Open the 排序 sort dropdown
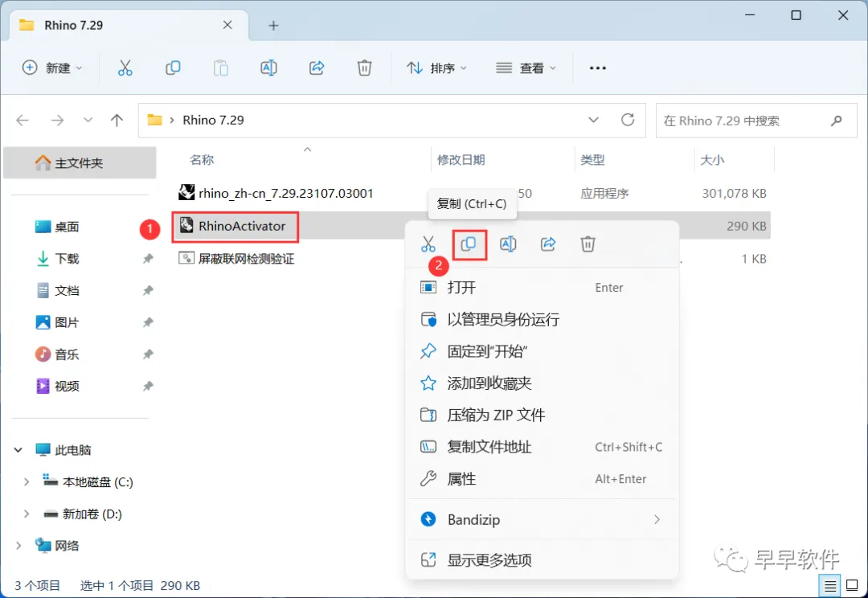The height and width of the screenshot is (598, 868). (x=436, y=68)
